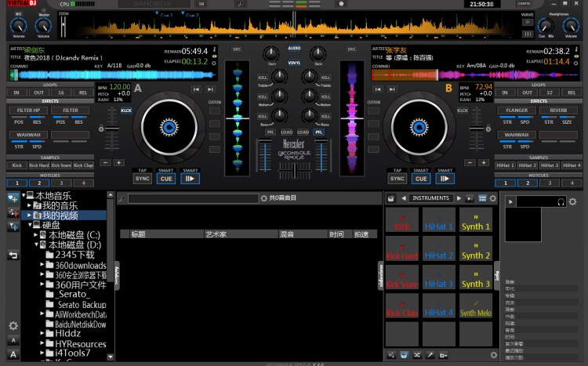Click deck B FLANGER effect button
Screen dimensions: 588x366
coord(517,111)
